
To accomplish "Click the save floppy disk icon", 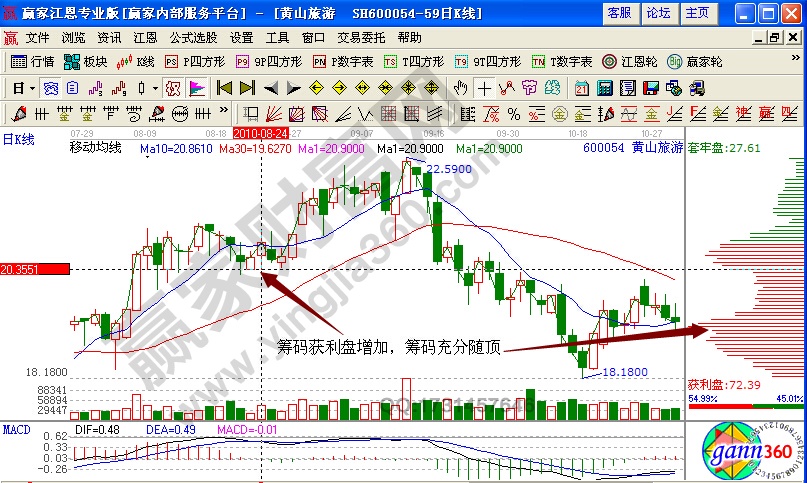I will 650,88.
